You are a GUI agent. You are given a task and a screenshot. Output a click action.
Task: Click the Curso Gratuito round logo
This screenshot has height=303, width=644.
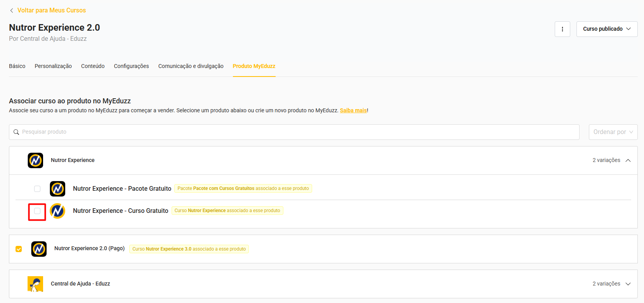pyautogui.click(x=57, y=211)
